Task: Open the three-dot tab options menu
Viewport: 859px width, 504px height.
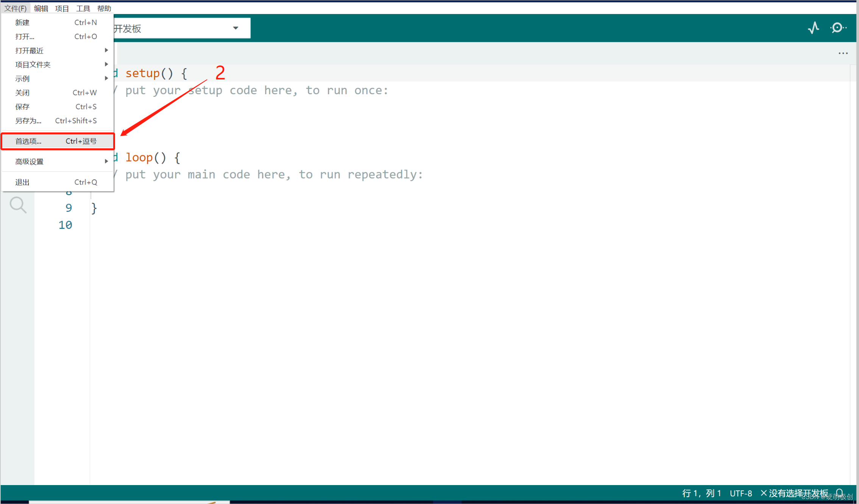Action: 843,53
